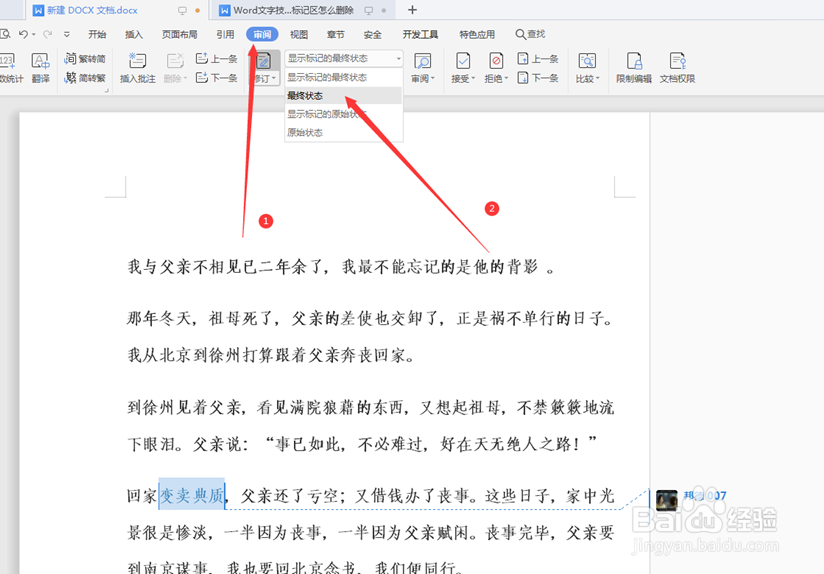Click the line starting 我从北京到徐州
The width and height of the screenshot is (824, 574).
point(271,355)
